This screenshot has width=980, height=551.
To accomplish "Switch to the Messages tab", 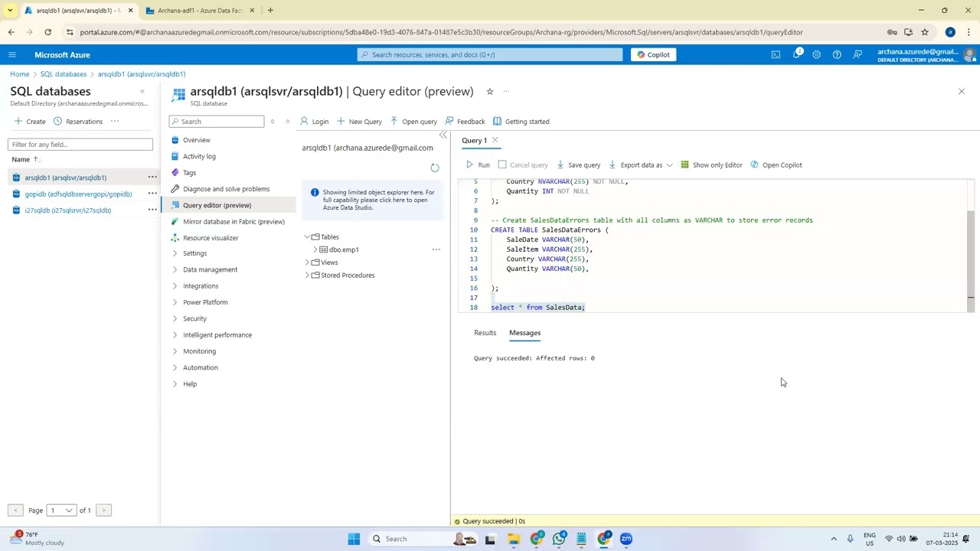I will 524,333.
